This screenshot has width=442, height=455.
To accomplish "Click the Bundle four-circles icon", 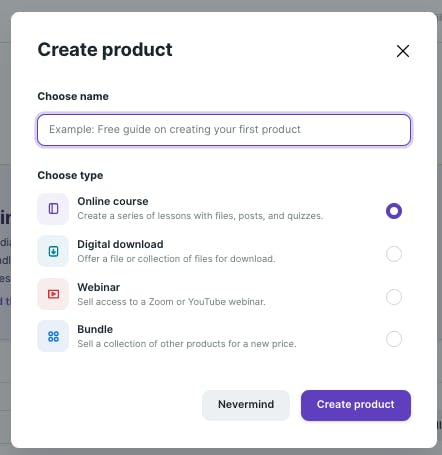I will (x=53, y=336).
